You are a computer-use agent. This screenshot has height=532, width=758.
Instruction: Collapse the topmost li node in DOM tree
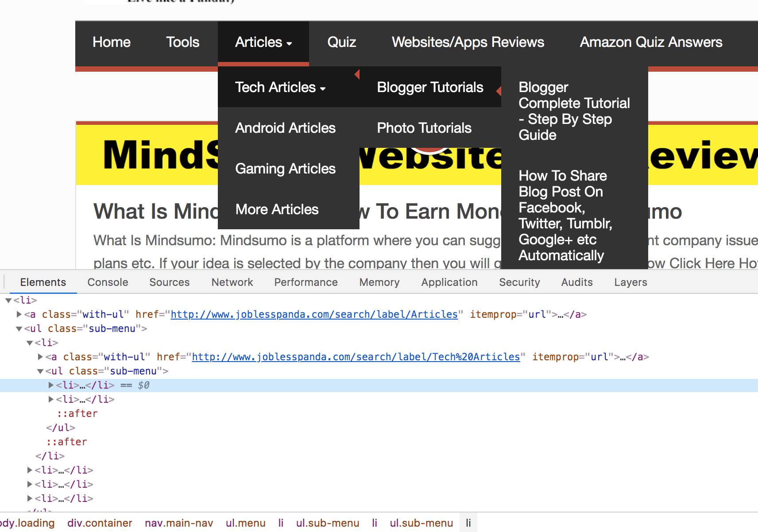tap(8, 300)
